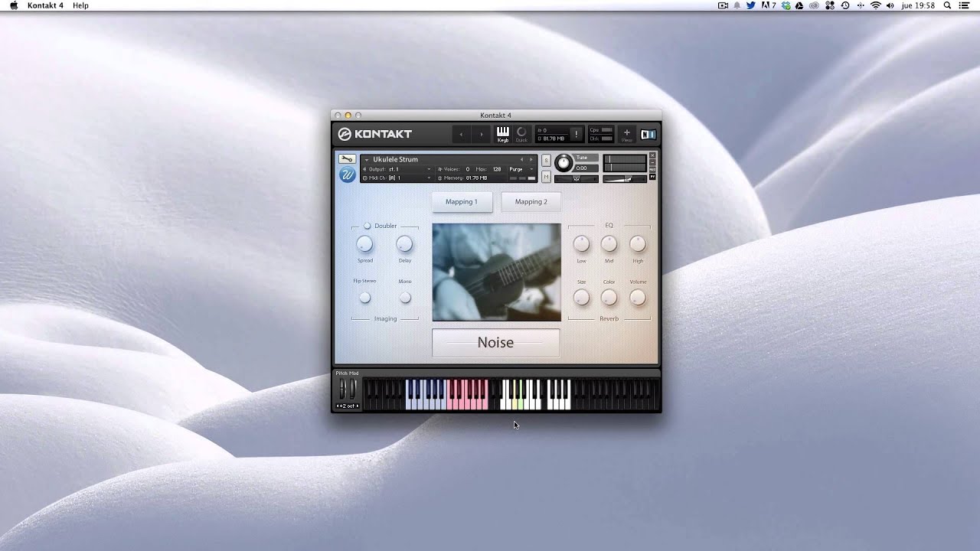Screen dimensions: 980x551
Task: Click the Spread knob
Action: [x=364, y=244]
